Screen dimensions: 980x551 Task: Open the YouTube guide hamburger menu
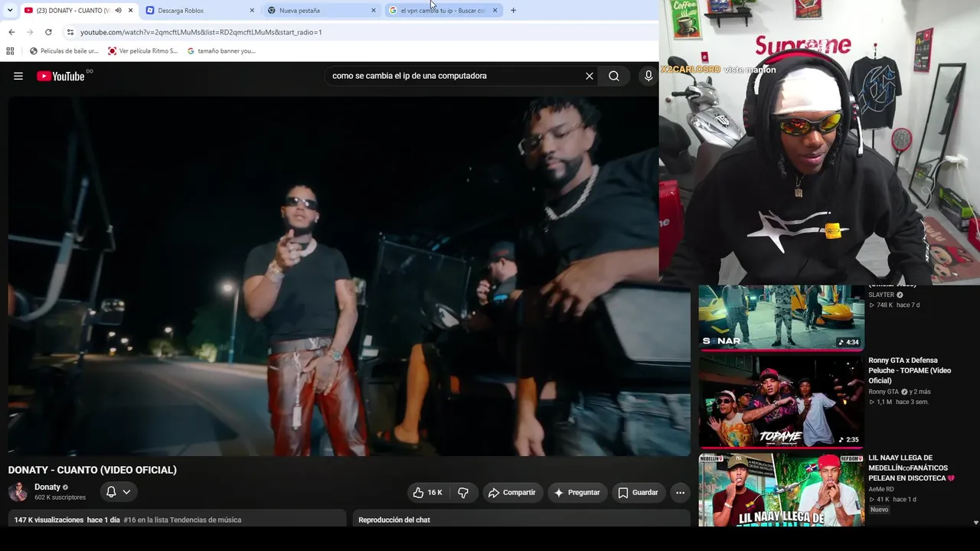(x=18, y=76)
